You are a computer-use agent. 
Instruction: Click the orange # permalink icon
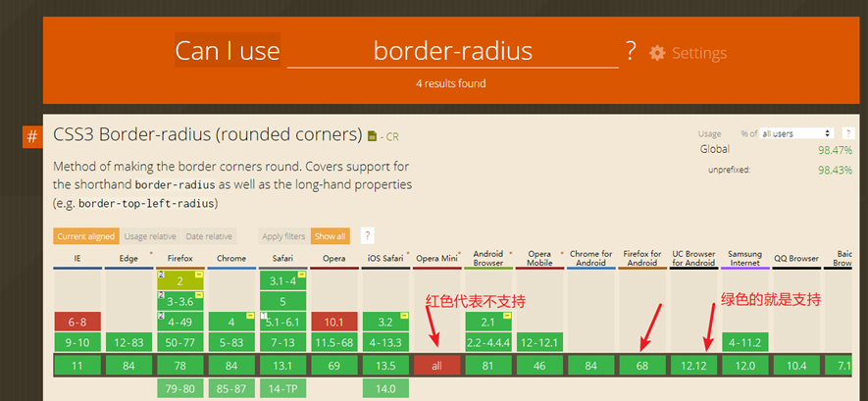(32, 136)
